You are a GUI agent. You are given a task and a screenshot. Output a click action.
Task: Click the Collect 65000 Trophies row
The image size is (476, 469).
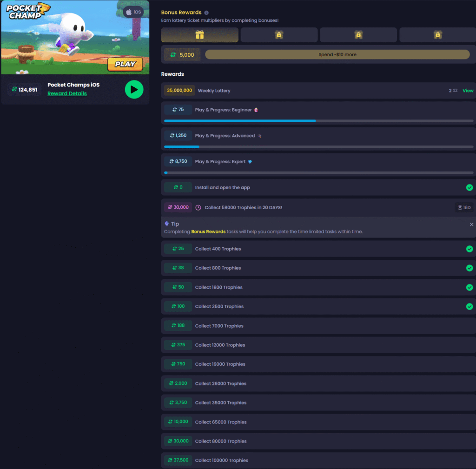318,422
